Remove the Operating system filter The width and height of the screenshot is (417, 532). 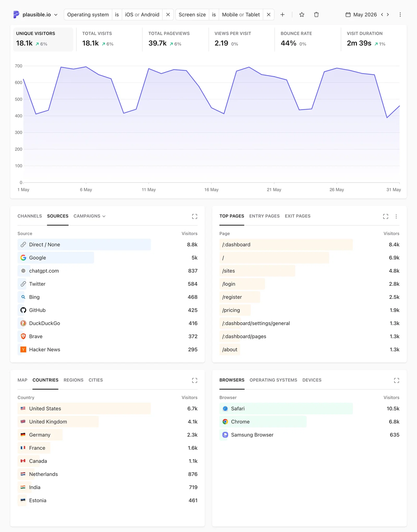pyautogui.click(x=168, y=15)
